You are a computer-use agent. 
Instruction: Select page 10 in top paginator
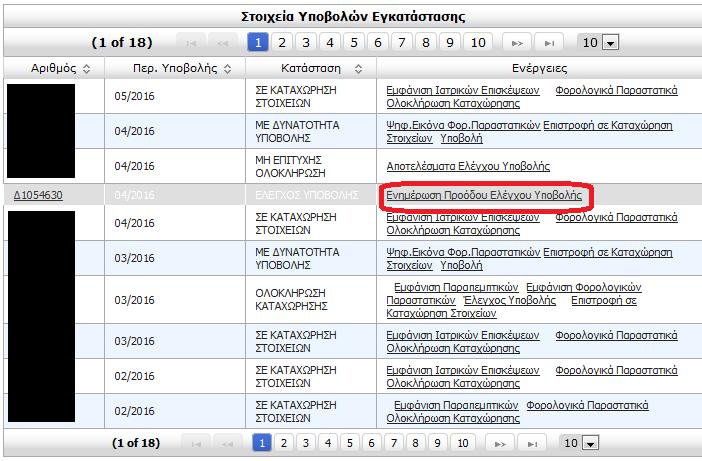478,43
